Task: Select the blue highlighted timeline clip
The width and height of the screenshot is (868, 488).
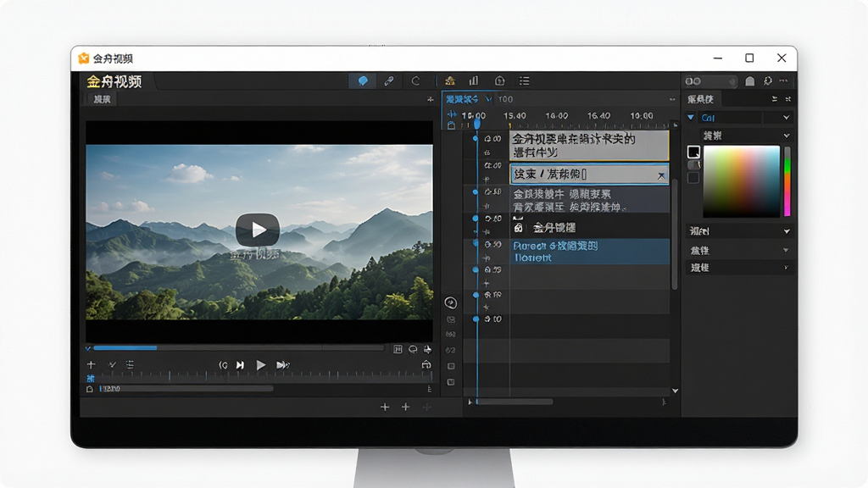Action: [589, 252]
